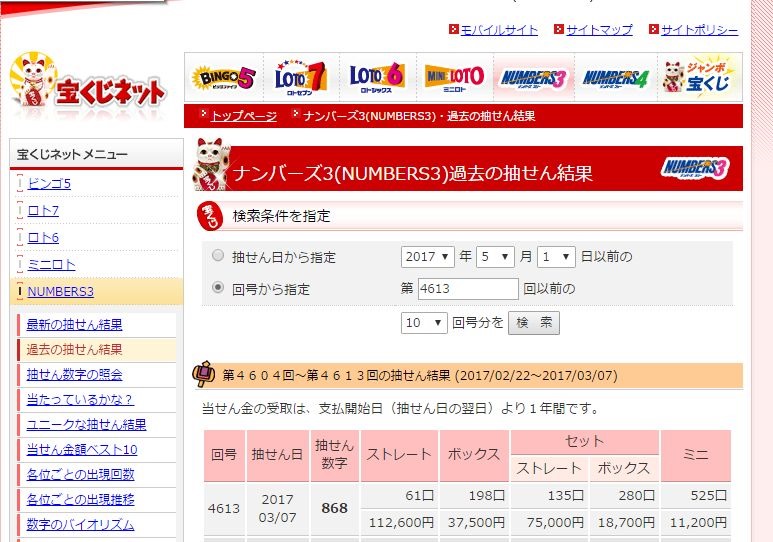
Task: Open the day dropdown showing 1
Action: pos(556,257)
